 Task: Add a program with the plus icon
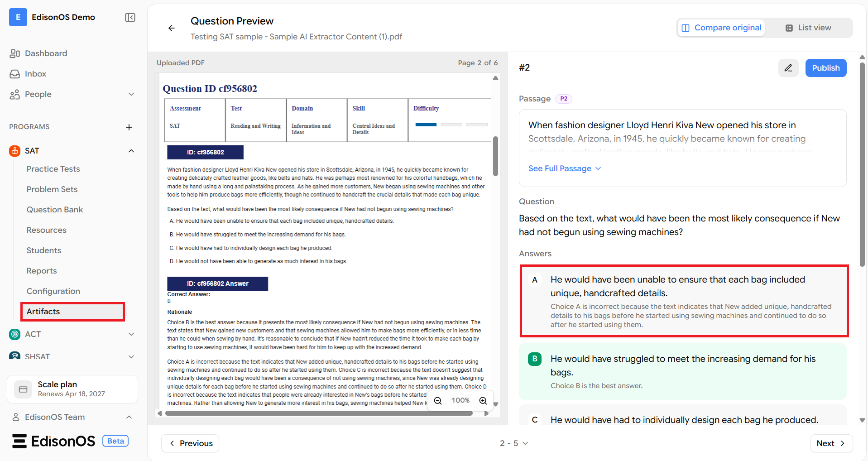pos(129,127)
